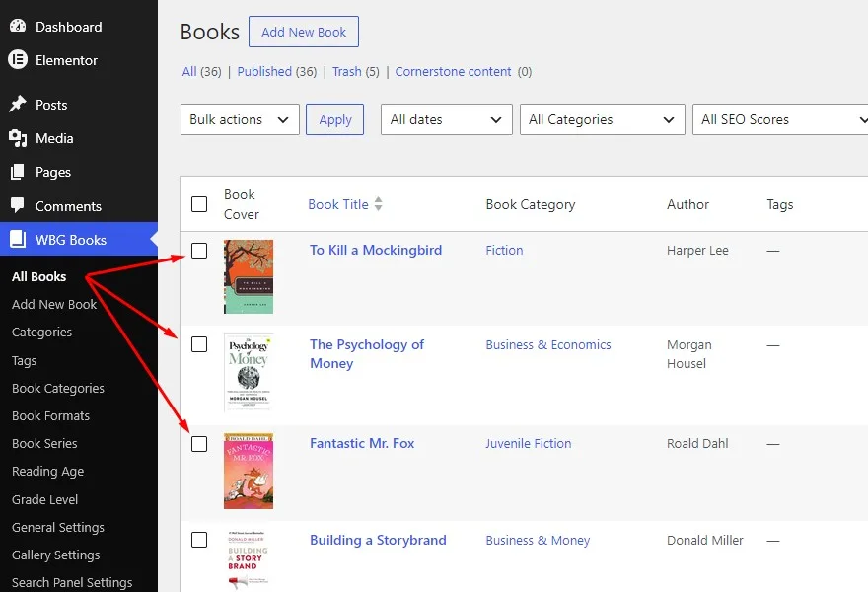This screenshot has height=592, width=868.
Task: Open Categories submenu item
Action: coord(41,332)
